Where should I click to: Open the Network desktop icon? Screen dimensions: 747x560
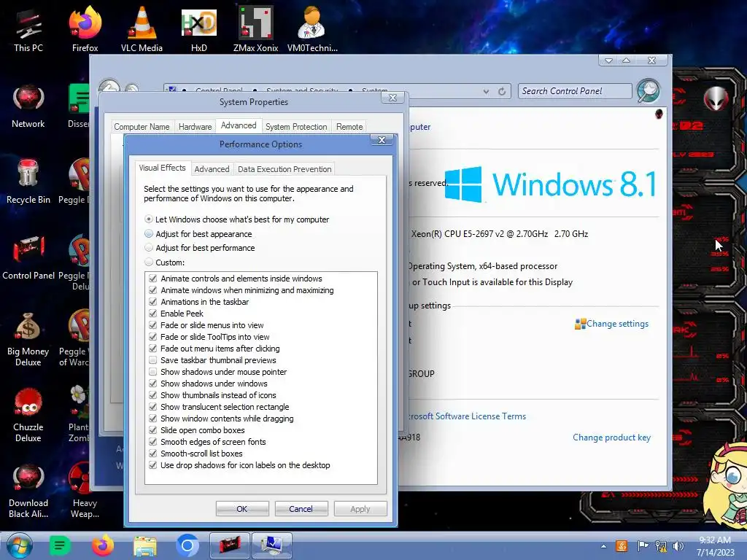(28, 106)
